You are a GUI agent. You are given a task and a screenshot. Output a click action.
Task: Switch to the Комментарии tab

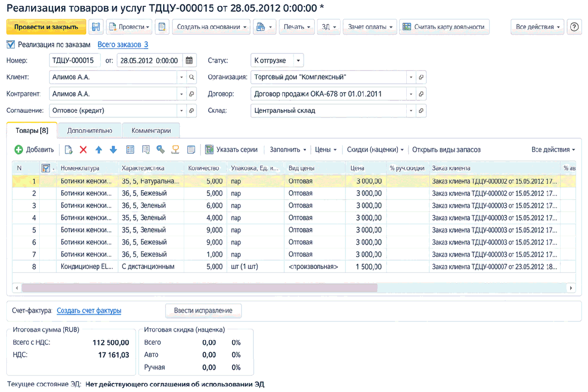coord(151,131)
